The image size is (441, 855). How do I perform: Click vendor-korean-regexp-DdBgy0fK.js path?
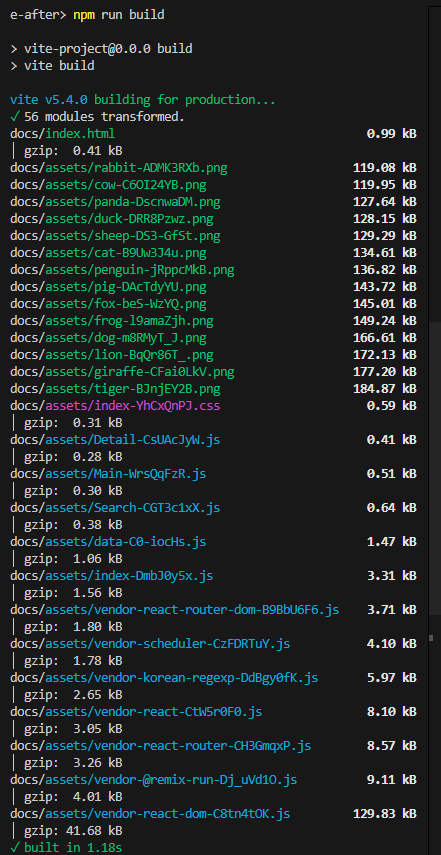coord(164,678)
